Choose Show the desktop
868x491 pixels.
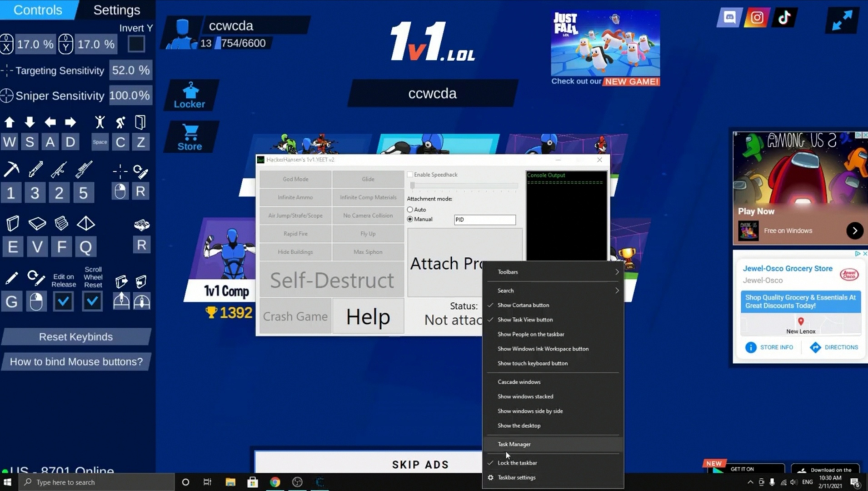(x=553, y=426)
